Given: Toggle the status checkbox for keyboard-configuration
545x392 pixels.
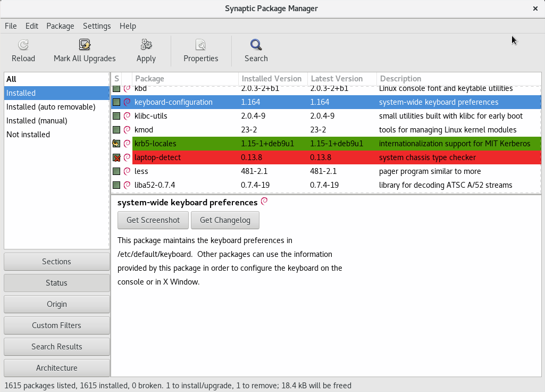Looking at the screenshot, I should pyautogui.click(x=116, y=102).
